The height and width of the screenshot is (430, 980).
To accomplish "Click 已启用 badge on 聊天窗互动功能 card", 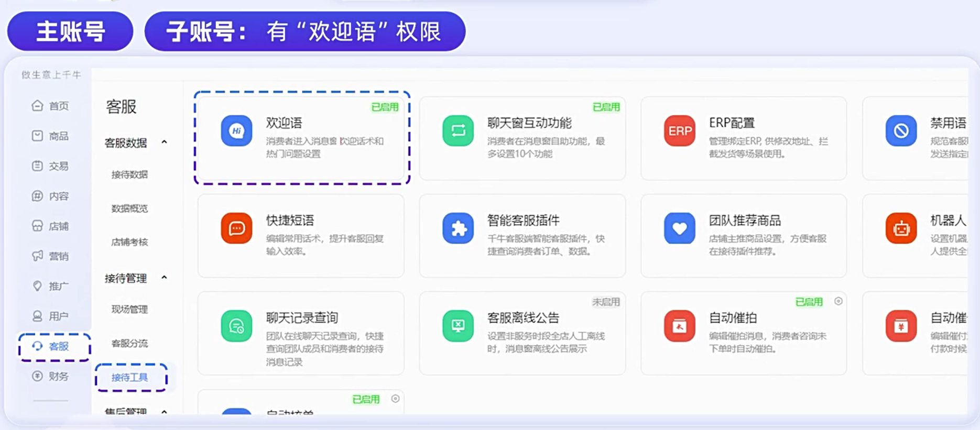I will click(606, 107).
